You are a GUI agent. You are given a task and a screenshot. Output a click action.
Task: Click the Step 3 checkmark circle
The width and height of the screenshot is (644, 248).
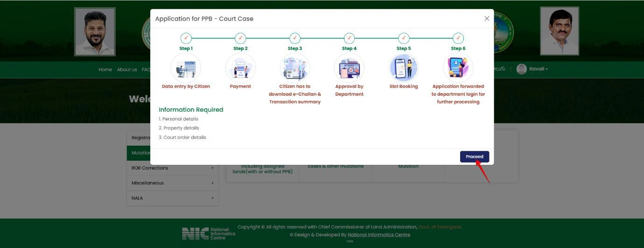coord(294,38)
